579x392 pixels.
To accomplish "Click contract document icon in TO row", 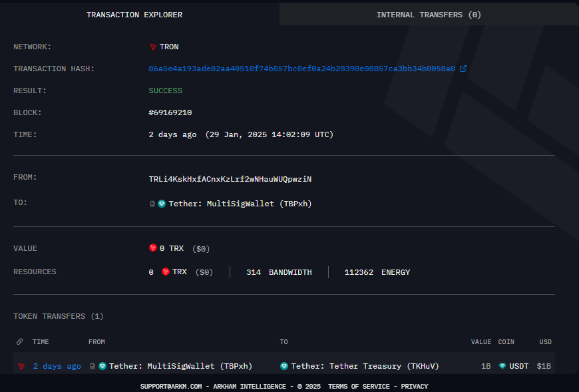I will [x=152, y=204].
